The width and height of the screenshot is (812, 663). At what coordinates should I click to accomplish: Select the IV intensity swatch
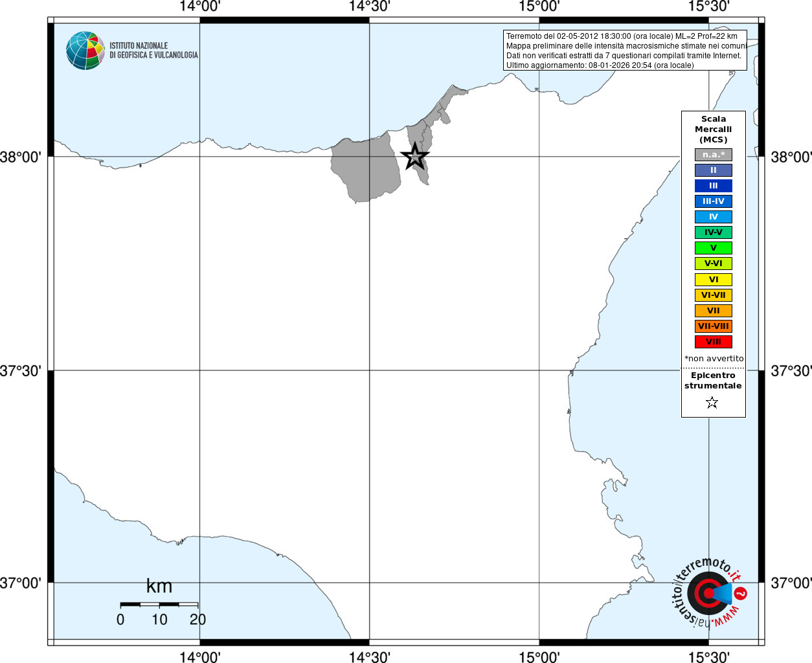pos(714,217)
